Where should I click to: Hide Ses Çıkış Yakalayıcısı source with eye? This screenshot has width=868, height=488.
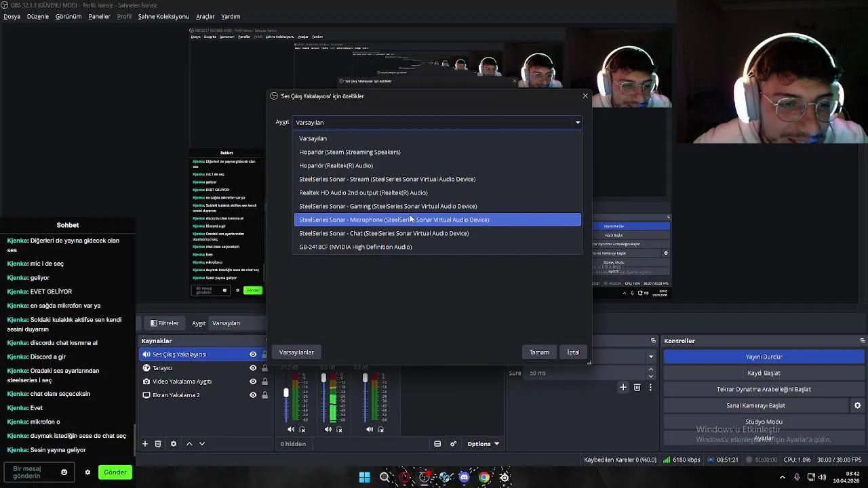pos(253,354)
